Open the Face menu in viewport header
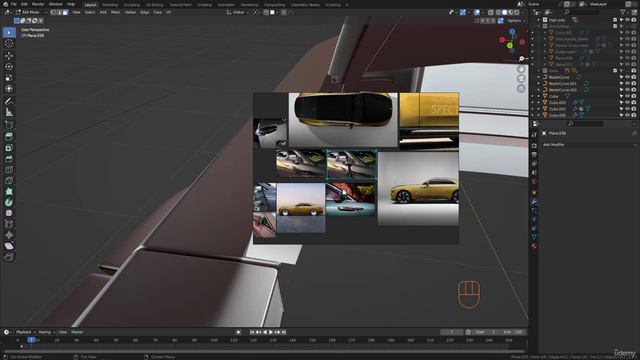 point(158,12)
